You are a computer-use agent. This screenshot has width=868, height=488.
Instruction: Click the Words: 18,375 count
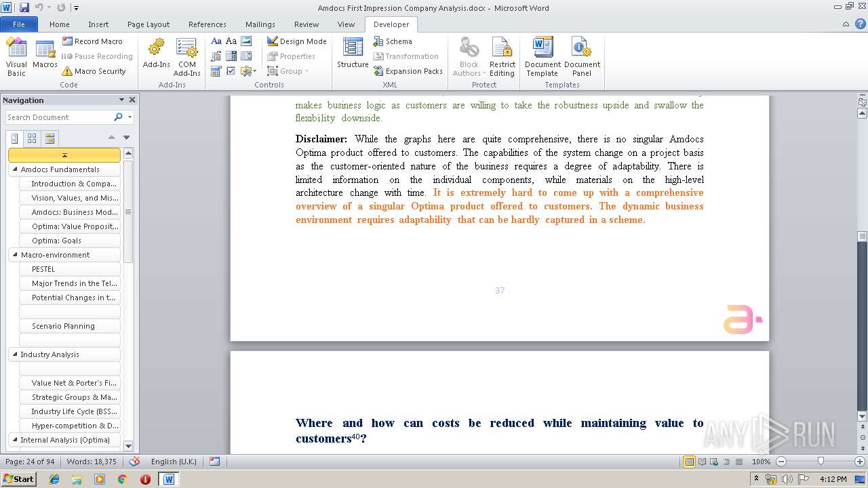tap(92, 462)
